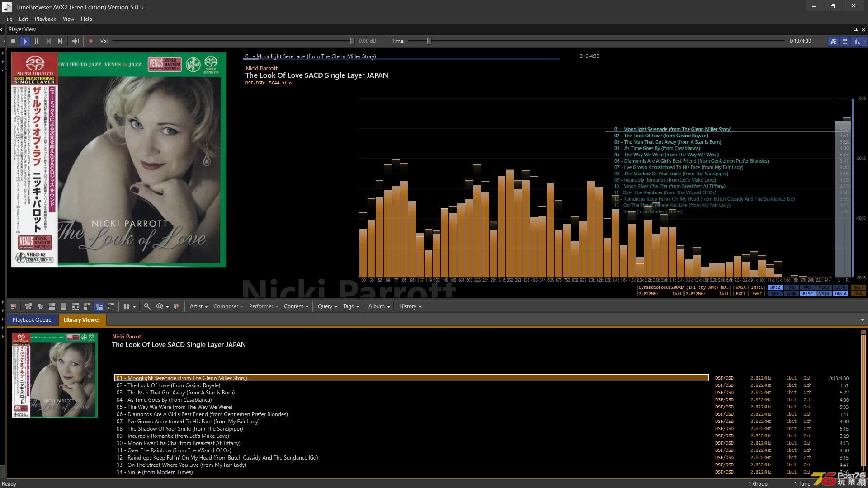Click the Play button in Player View
Image resolution: width=868 pixels, height=488 pixels.
pyautogui.click(x=25, y=41)
